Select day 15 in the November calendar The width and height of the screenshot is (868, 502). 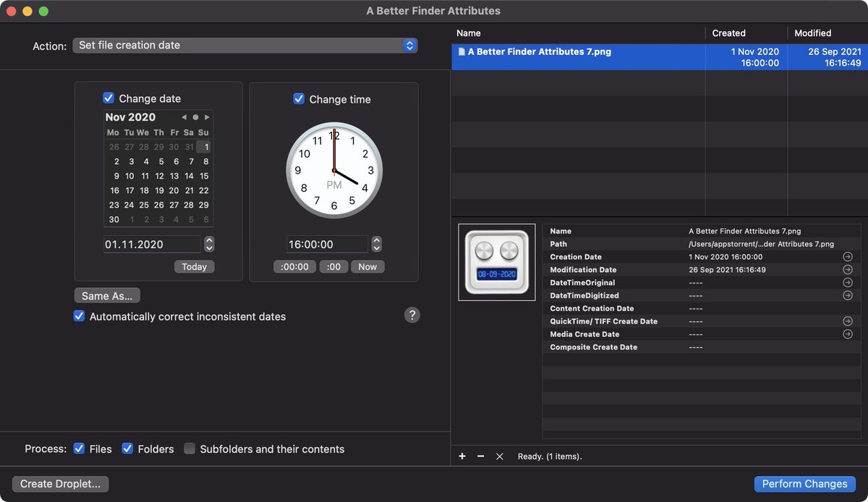click(204, 176)
